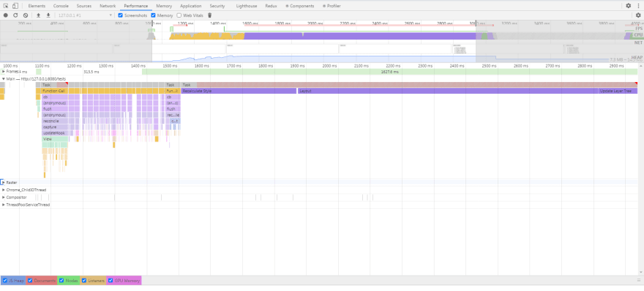Open the Application tab
Screen dimensions: 644x291
coord(190,6)
